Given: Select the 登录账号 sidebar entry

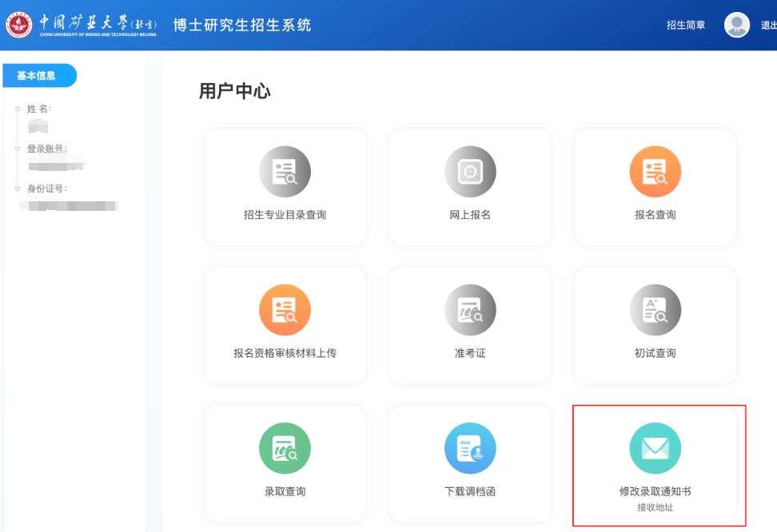Looking at the screenshot, I should tap(47, 149).
